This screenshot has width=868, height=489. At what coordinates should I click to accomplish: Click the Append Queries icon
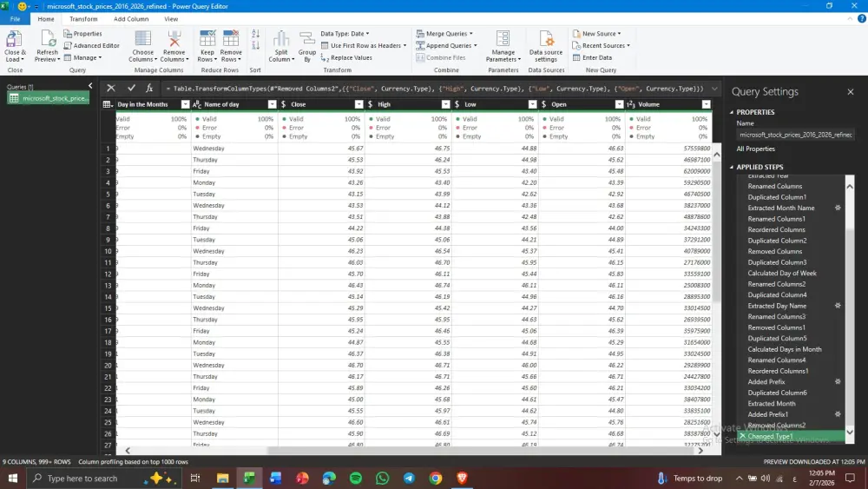(420, 46)
